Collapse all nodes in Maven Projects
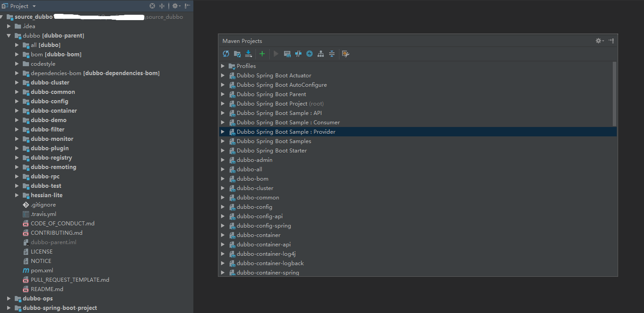644x313 pixels. pyautogui.click(x=332, y=54)
